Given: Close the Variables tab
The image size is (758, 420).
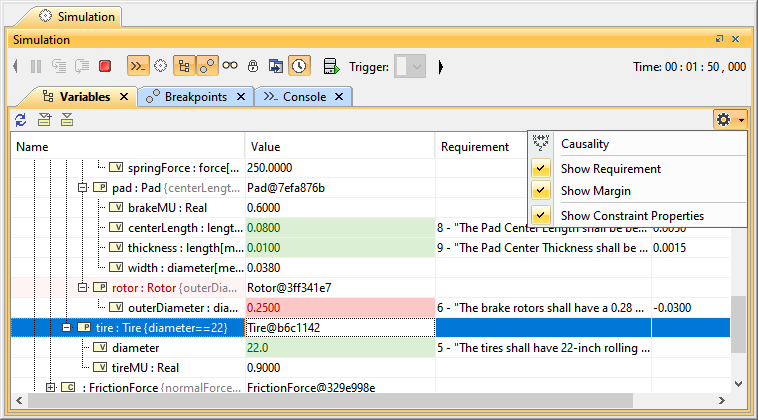Looking at the screenshot, I should coord(124,97).
